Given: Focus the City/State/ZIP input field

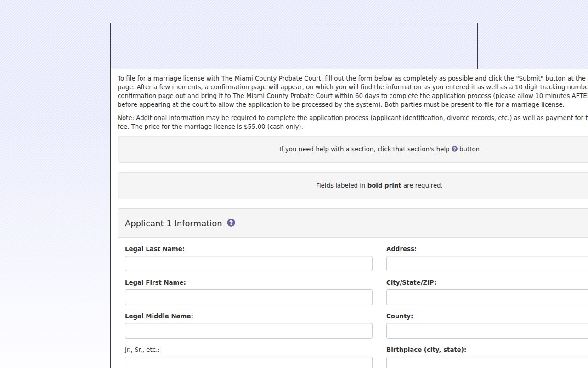Looking at the screenshot, I should click(487, 297).
